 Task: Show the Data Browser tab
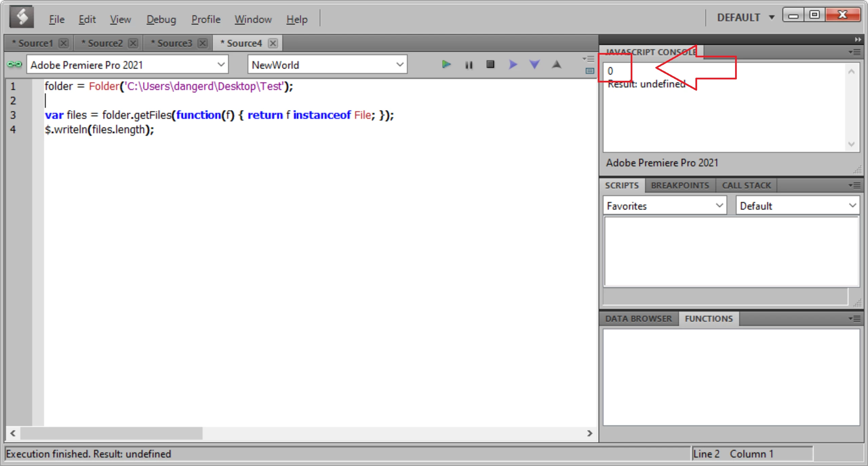(x=638, y=319)
